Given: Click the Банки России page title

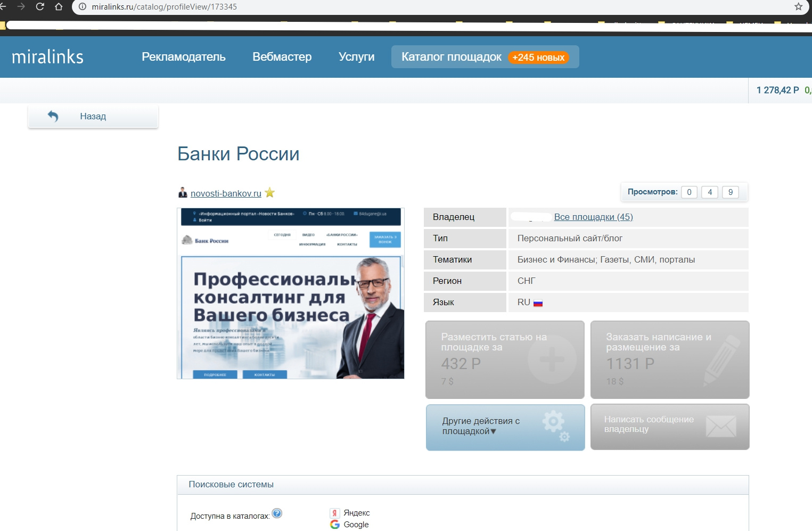Looking at the screenshot, I should click(238, 154).
